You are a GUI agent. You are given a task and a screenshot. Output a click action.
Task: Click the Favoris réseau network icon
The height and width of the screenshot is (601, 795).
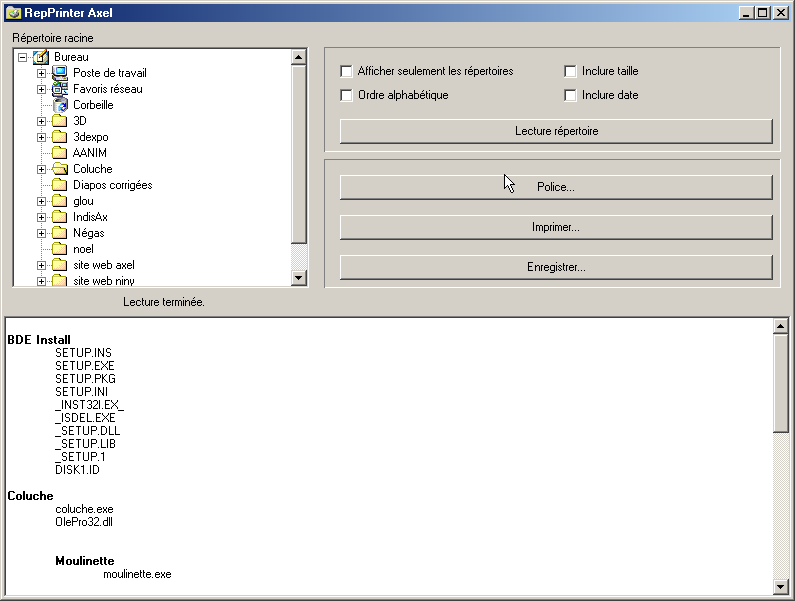click(x=60, y=89)
